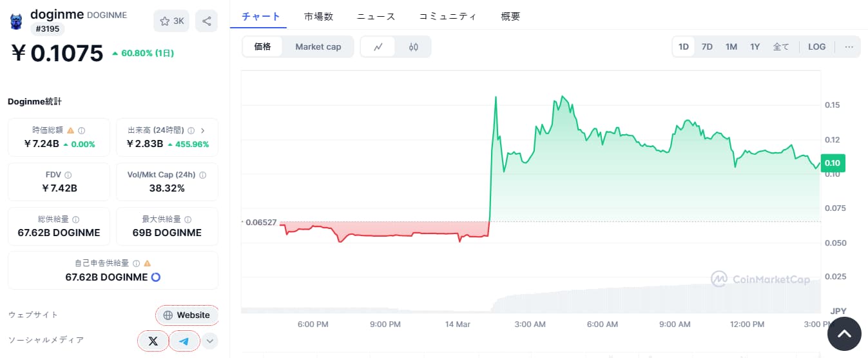Expand 出来高 (24時間) details arrow
This screenshot has width=868, height=358.
pos(203,130)
